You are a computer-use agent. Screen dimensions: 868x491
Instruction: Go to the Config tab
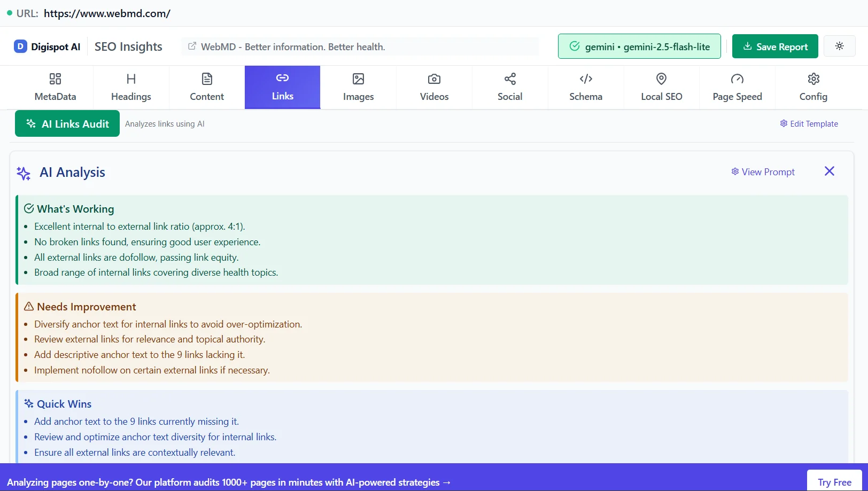[813, 88]
